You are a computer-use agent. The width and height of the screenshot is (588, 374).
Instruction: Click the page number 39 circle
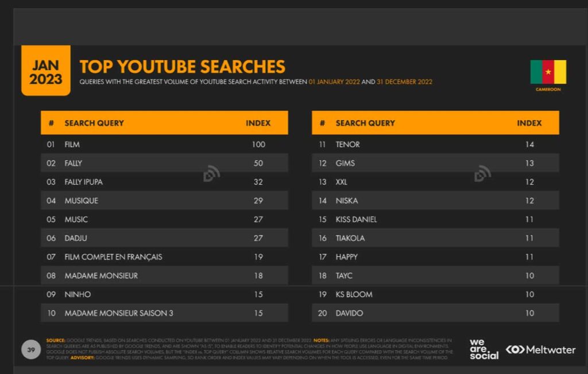31,350
